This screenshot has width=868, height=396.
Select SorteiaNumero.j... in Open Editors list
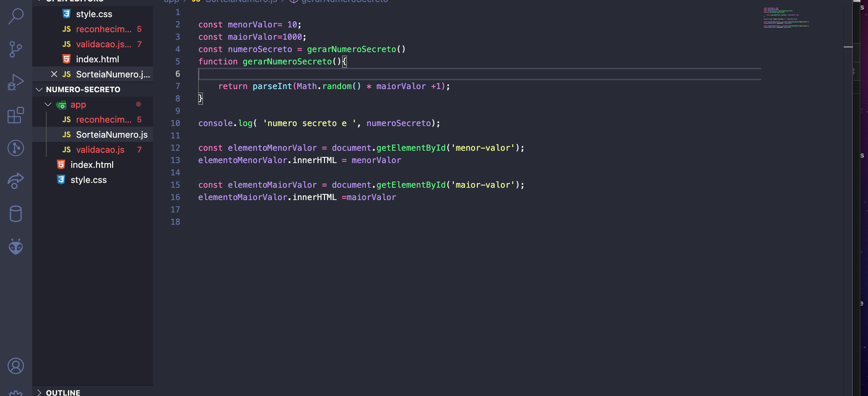pyautogui.click(x=93, y=74)
